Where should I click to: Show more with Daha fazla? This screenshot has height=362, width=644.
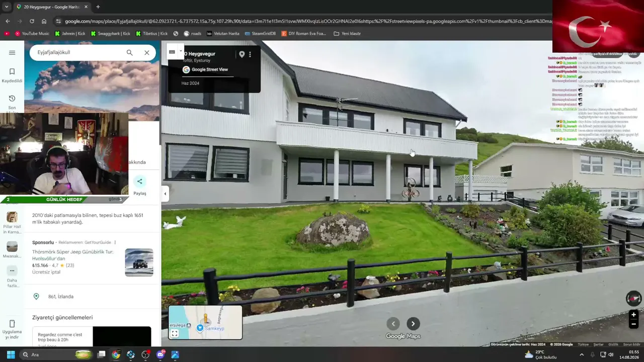pyautogui.click(x=12, y=277)
